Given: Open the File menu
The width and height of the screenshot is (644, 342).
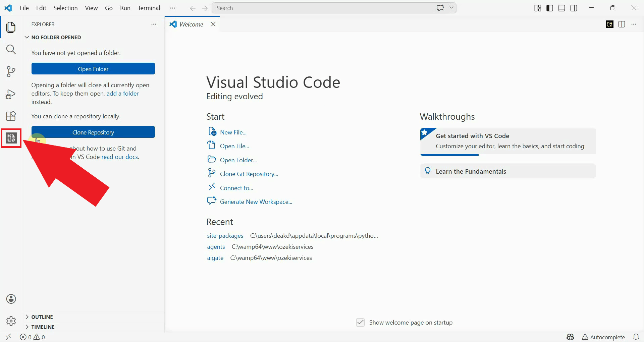Looking at the screenshot, I should point(24,8).
